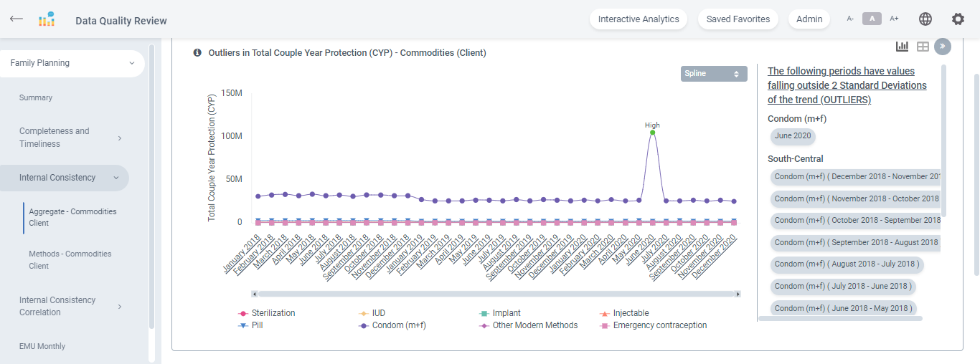The image size is (980, 364).
Task: Click the outliers panel vertical scrollbar
Action: coord(943,140)
